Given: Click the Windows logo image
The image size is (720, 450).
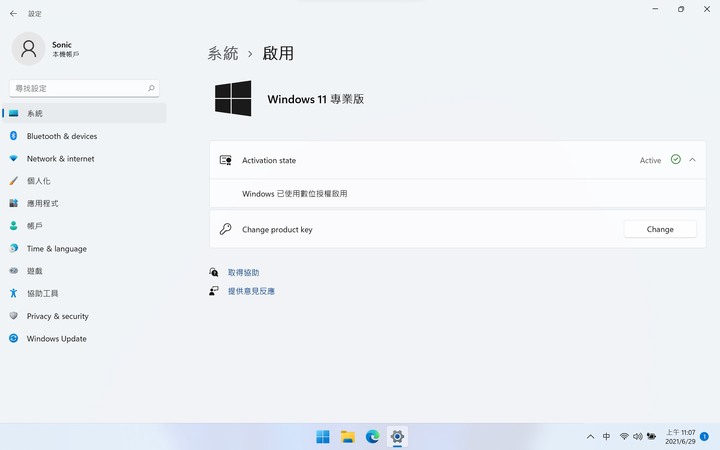Looking at the screenshot, I should click(x=233, y=98).
